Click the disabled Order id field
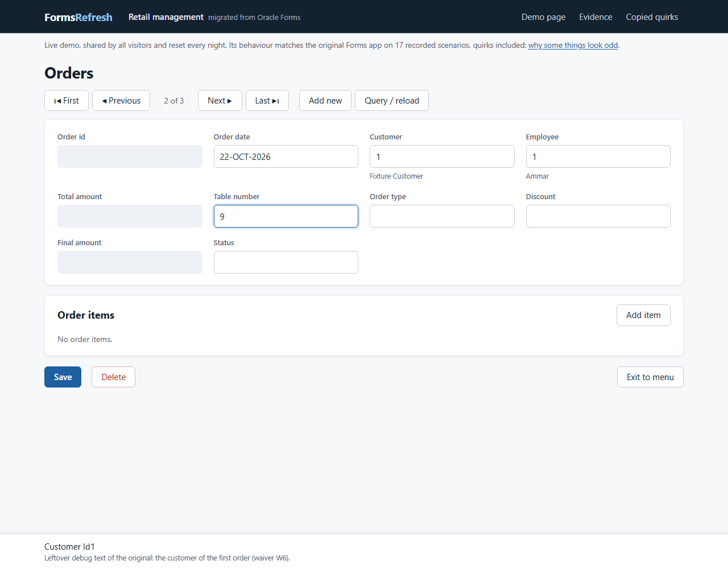This screenshot has width=728, height=569. coord(130,156)
